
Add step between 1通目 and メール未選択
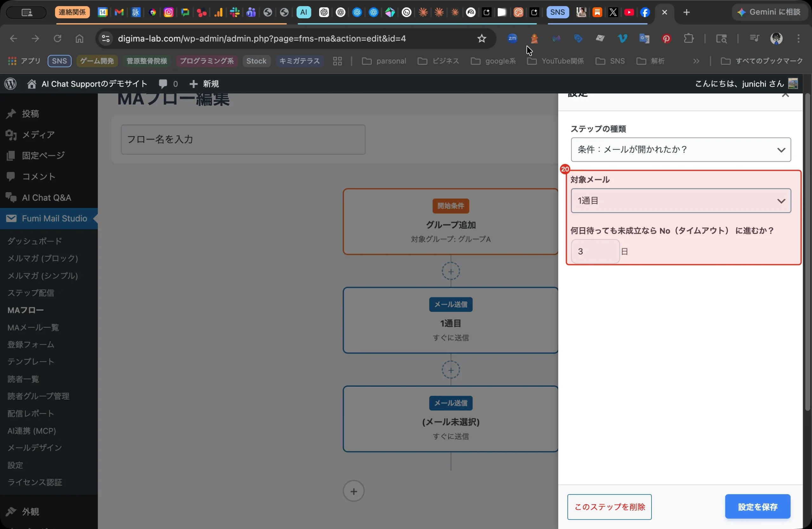coord(451,370)
